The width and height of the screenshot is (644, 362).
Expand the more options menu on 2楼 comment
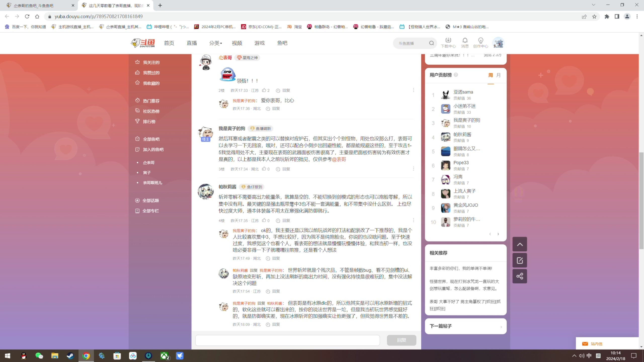[x=413, y=90]
